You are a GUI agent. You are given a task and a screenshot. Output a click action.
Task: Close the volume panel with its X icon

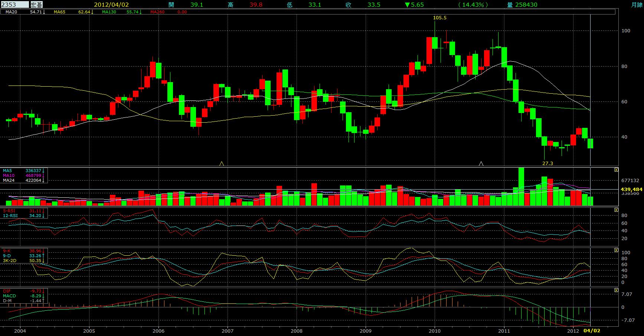pos(617,170)
